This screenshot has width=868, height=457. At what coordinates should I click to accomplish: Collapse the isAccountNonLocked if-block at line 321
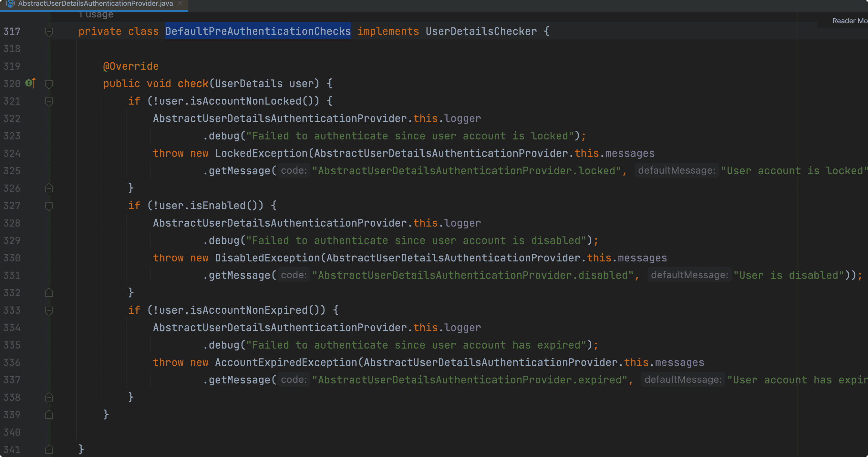point(49,101)
